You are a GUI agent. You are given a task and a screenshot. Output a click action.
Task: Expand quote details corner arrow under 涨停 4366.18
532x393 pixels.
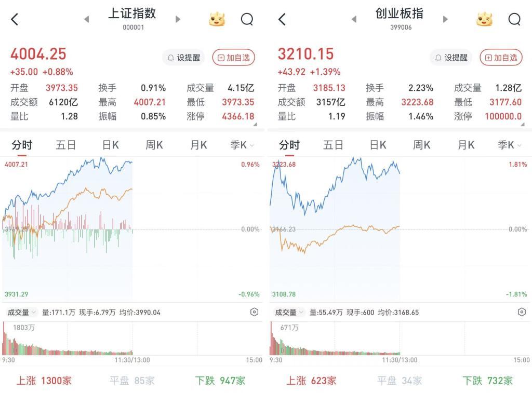(x=255, y=125)
